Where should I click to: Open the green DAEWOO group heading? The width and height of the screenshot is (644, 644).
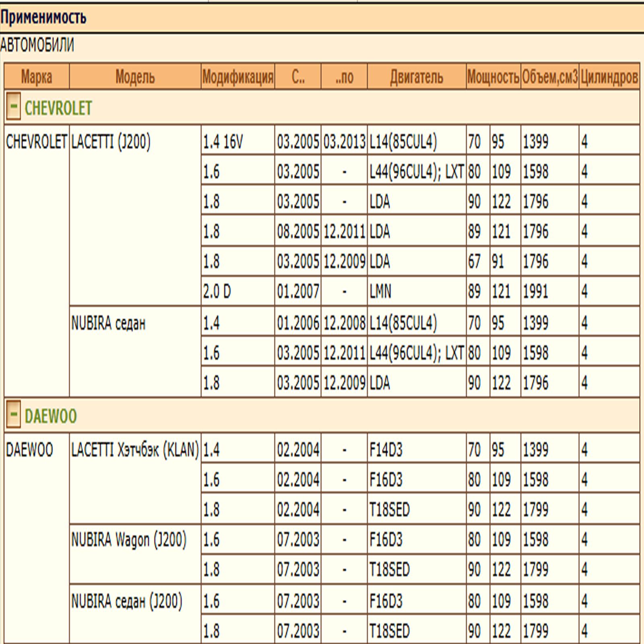click(51, 416)
